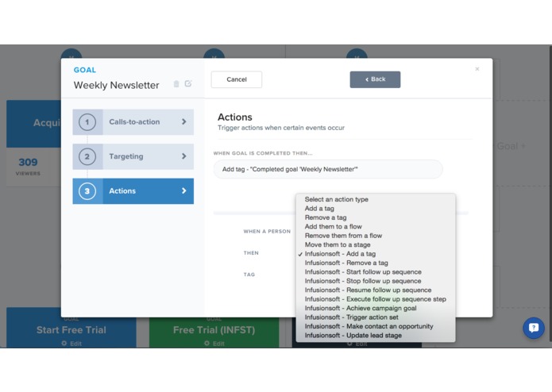Click the 309 viewers count
This screenshot has height=392, width=552.
click(x=28, y=162)
